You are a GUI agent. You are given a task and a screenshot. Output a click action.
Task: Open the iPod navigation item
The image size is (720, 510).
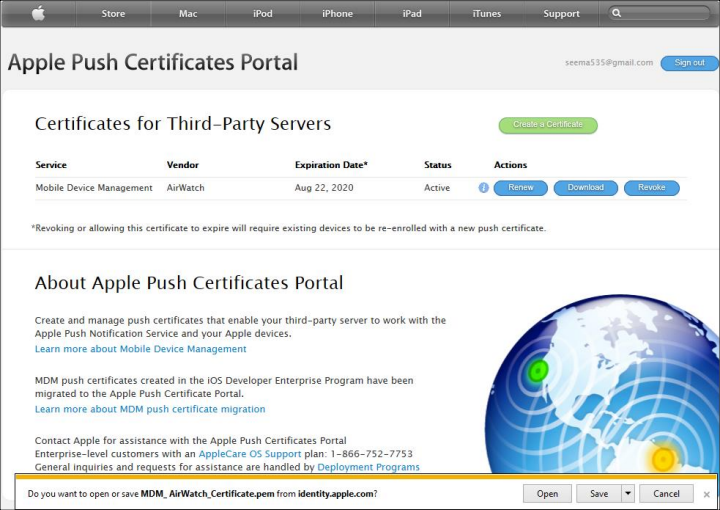(262, 14)
